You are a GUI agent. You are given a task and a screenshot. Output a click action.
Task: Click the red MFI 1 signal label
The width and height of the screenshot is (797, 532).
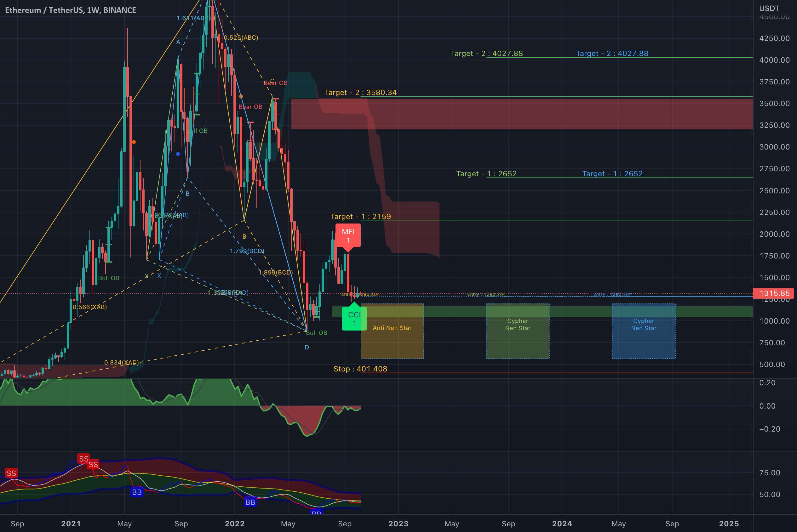(348, 236)
